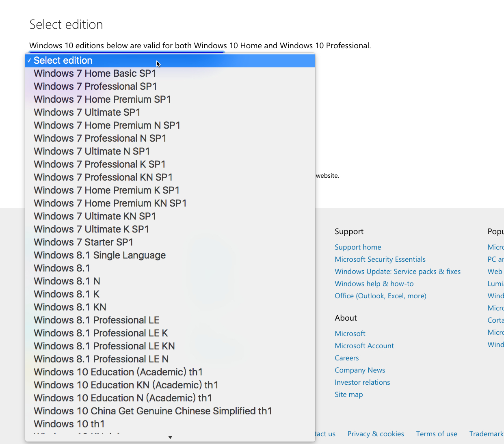Select Windows 8.1 Professional LE K

(170, 333)
